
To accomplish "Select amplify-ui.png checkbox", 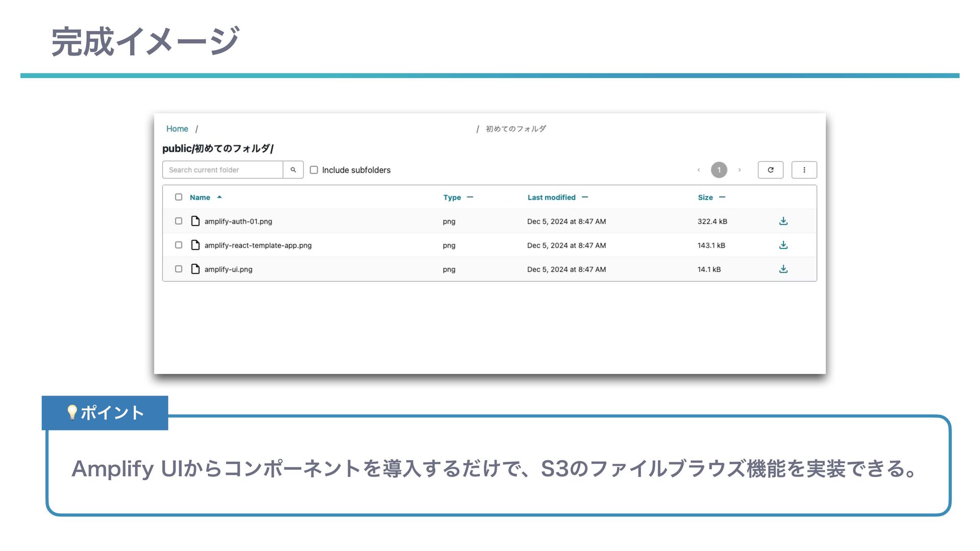I will [179, 269].
